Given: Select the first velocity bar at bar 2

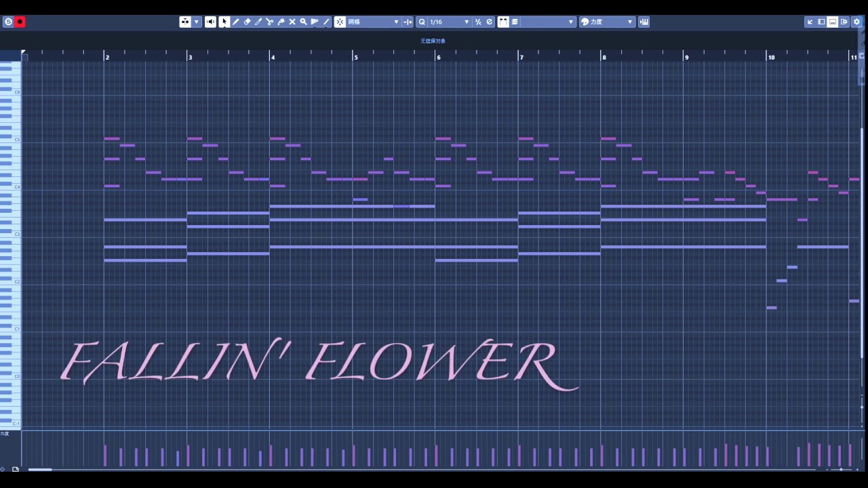Looking at the screenshot, I should (x=105, y=455).
